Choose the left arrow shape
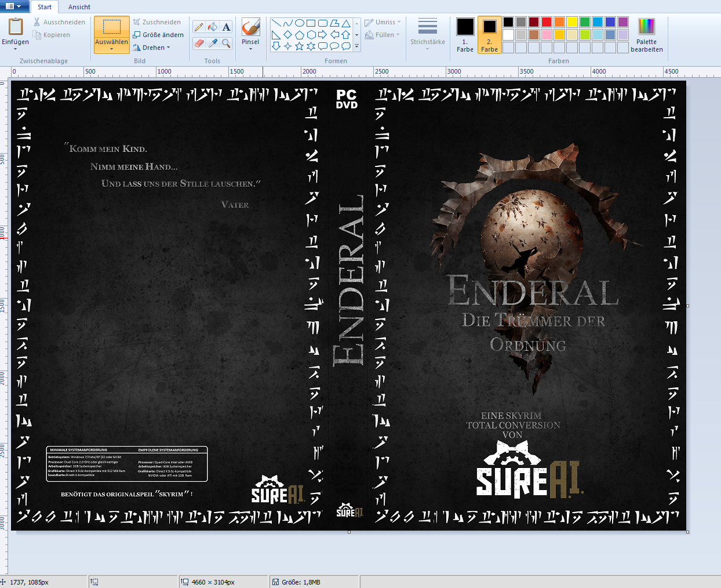The width and height of the screenshot is (721, 588). pyautogui.click(x=334, y=35)
